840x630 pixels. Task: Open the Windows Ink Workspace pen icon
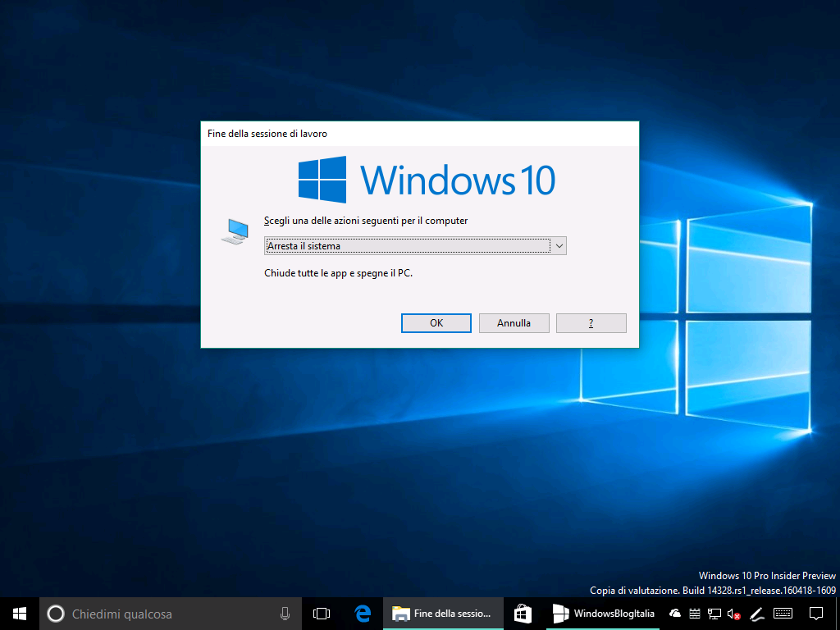tap(756, 614)
